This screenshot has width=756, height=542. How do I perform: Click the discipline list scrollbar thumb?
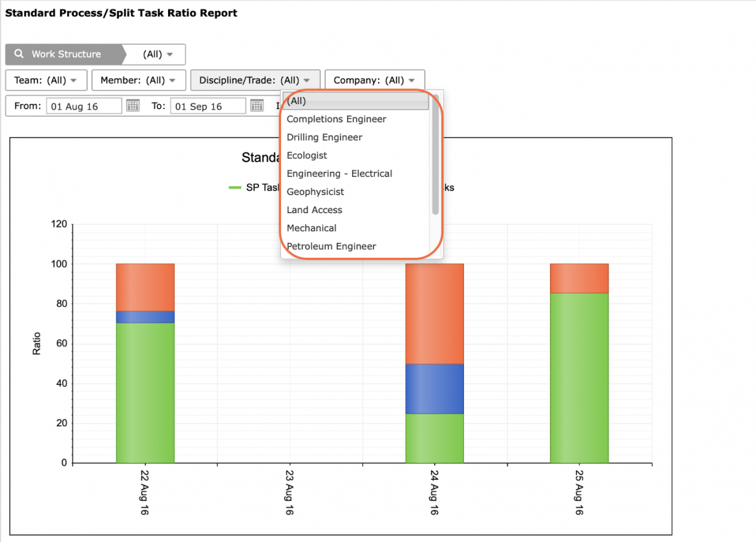point(436,154)
